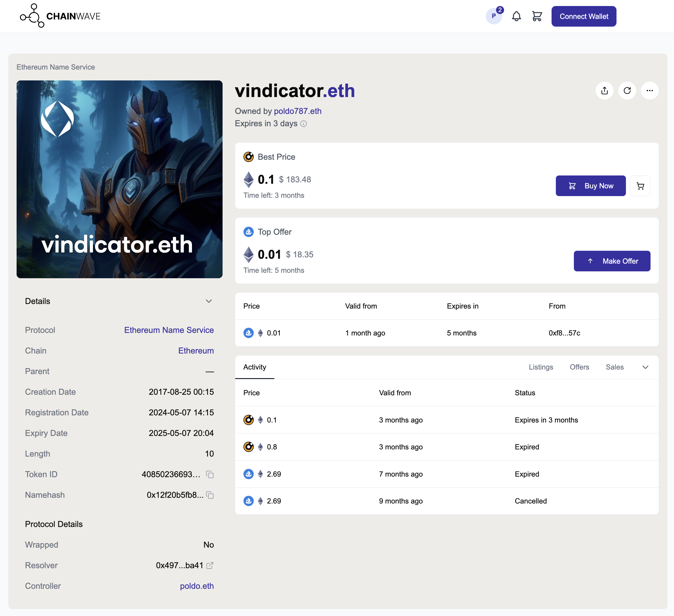Click the Buy Now button
Viewport: 674px width, 616px height.
(590, 186)
